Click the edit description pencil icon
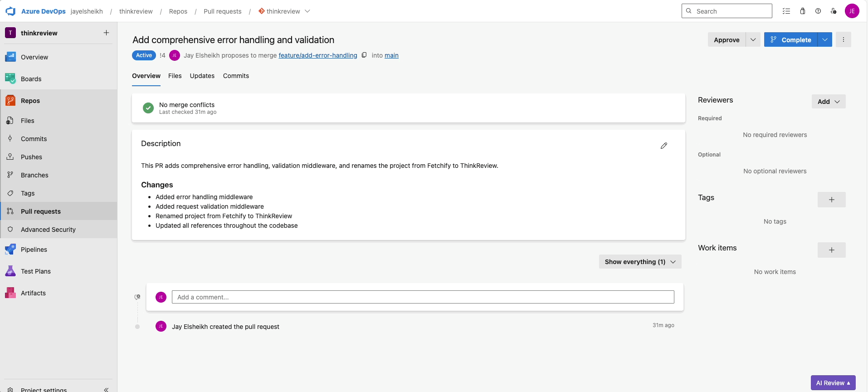This screenshot has width=868, height=392. click(x=663, y=146)
